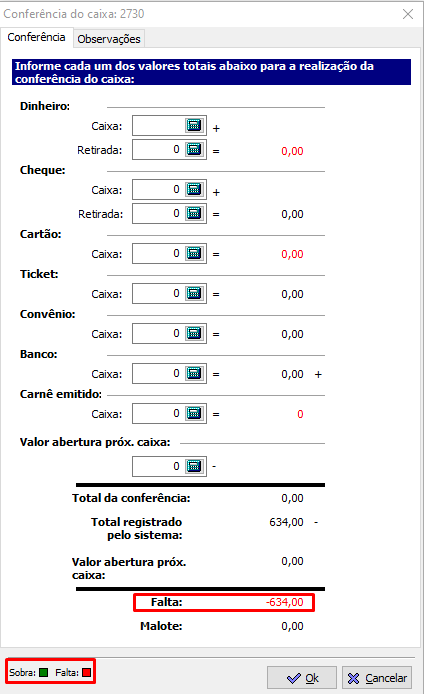Open calculator for Ticket Caixa field
Image resolution: width=424 pixels, height=694 pixels.
(x=195, y=293)
